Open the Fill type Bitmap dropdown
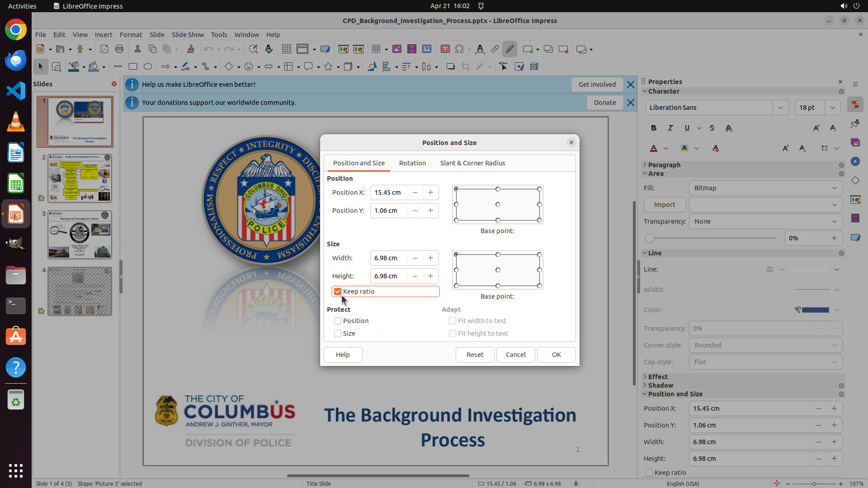The width and height of the screenshot is (868, 488). 765,188
